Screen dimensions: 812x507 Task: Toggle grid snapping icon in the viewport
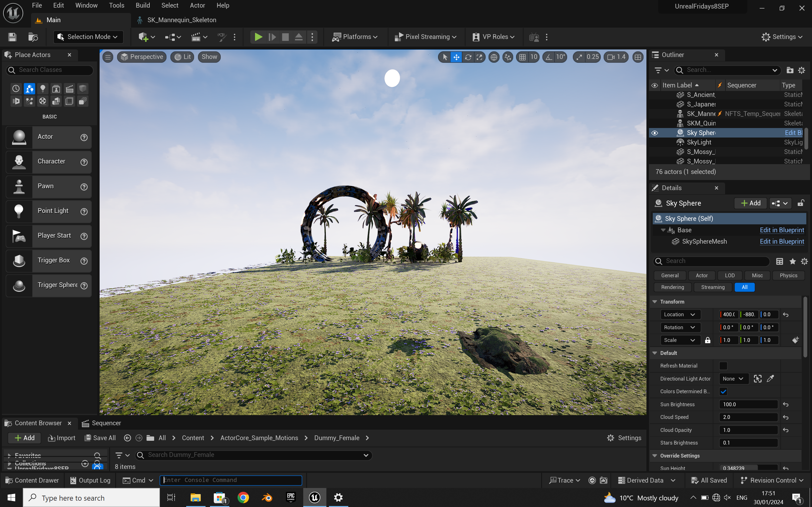tap(522, 57)
